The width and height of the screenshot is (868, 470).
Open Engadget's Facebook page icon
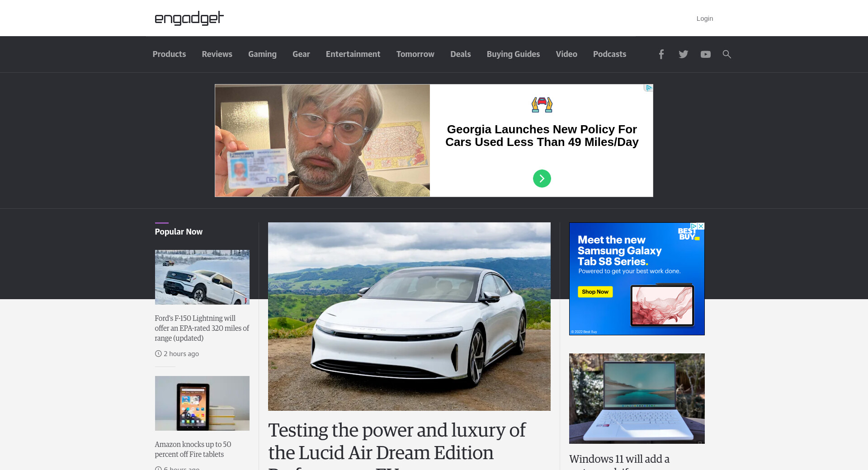click(661, 54)
